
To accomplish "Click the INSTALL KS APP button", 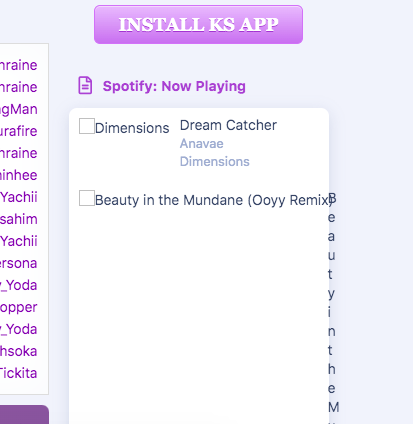I will pyautogui.click(x=198, y=24).
